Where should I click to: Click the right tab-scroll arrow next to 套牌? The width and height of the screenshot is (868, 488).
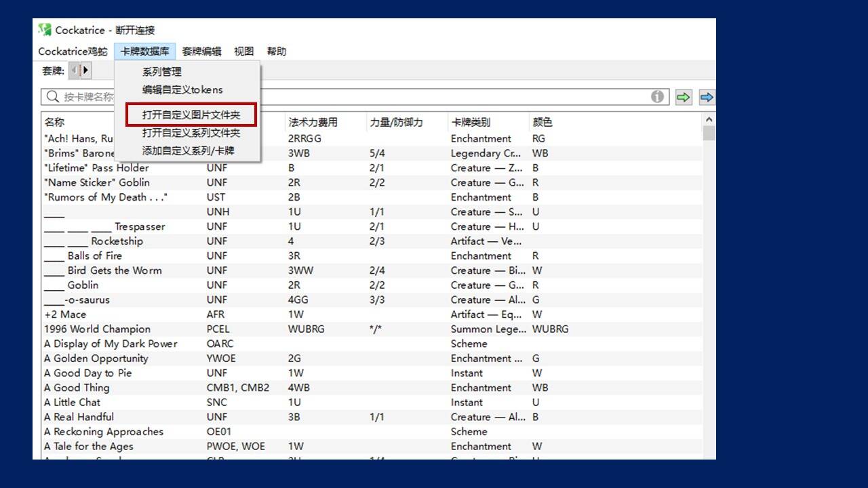(x=86, y=70)
